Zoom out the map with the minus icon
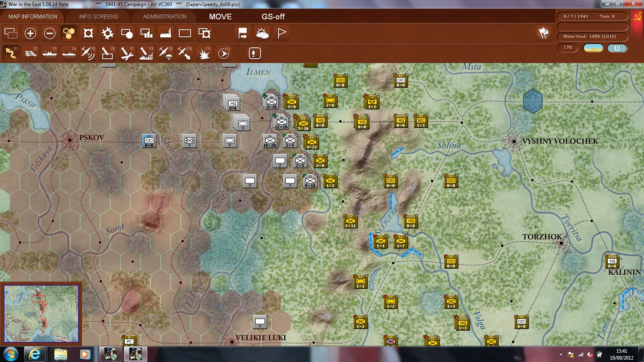Screen dimensions: 644x362 tap(50, 33)
